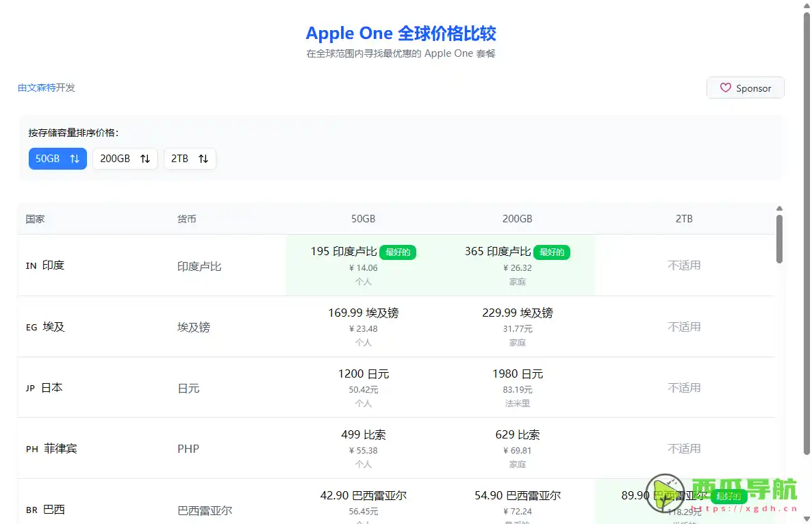The width and height of the screenshot is (812, 524).
Task: Click the 印度卢比 currency cell
Action: click(x=199, y=266)
